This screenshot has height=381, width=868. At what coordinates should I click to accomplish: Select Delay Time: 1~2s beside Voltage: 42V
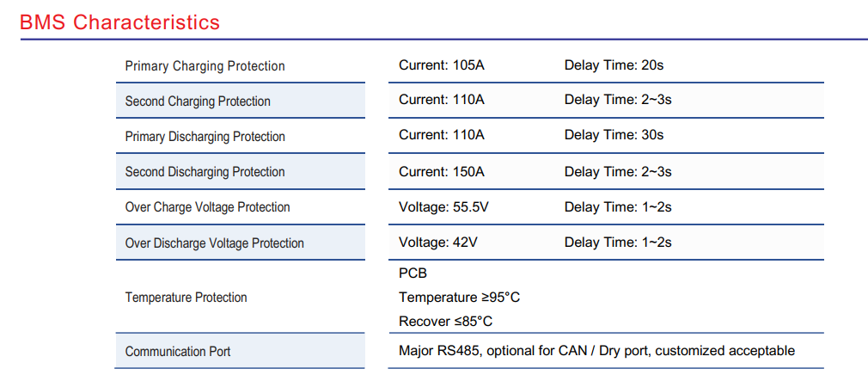coord(617,243)
